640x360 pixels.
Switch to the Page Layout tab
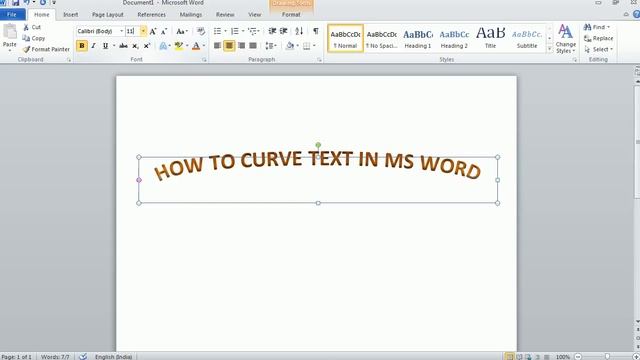[108, 15]
